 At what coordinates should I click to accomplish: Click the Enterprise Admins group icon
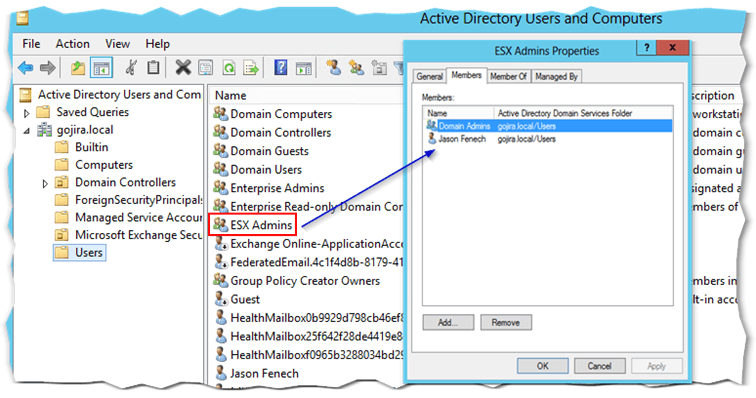click(220, 188)
